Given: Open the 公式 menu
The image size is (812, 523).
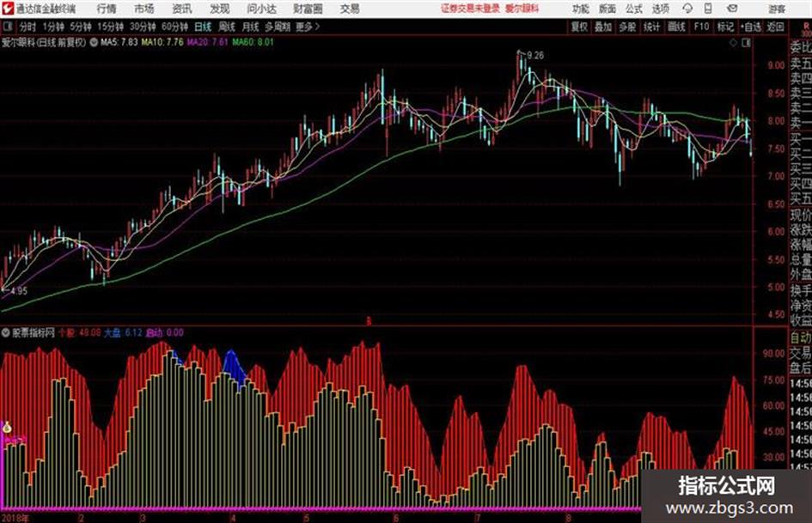Looking at the screenshot, I should pyautogui.click(x=634, y=9).
